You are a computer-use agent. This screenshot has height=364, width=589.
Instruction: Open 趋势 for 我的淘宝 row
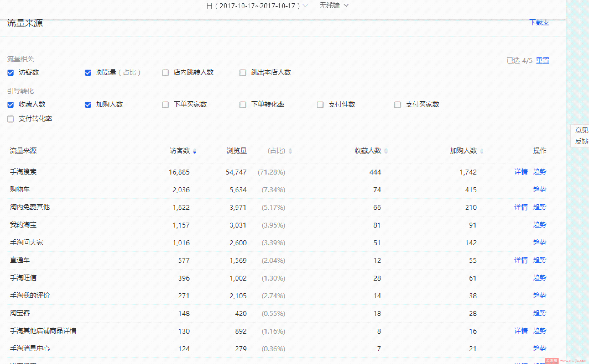pos(540,225)
